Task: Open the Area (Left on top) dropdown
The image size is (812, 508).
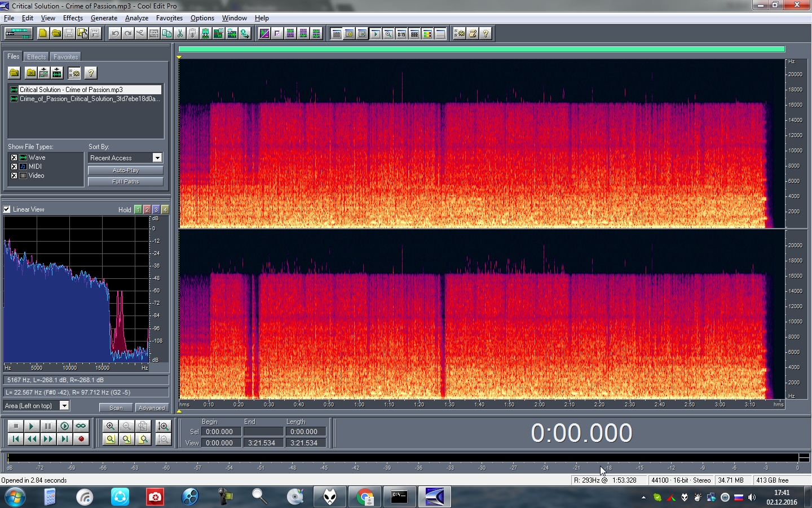Action: pos(64,406)
